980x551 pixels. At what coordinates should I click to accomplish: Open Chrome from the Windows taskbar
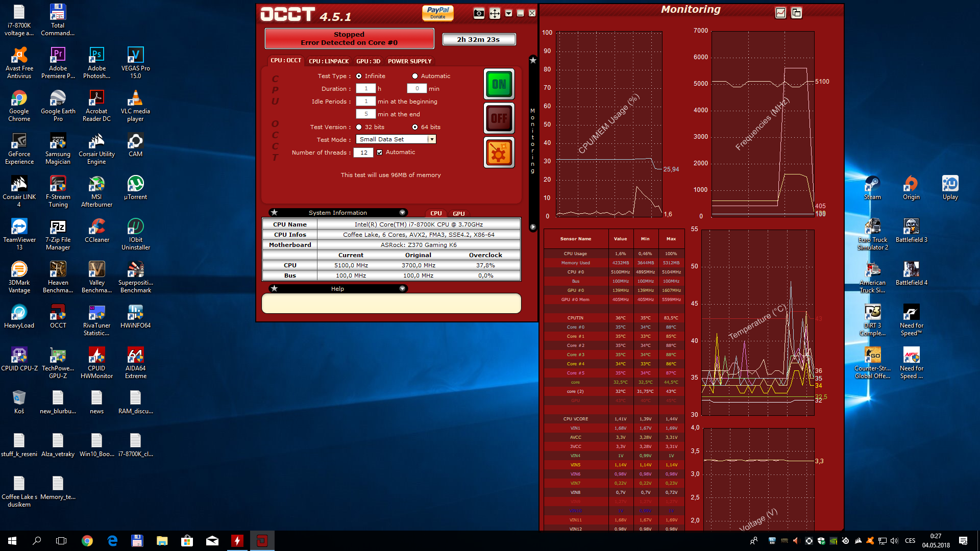click(x=87, y=541)
